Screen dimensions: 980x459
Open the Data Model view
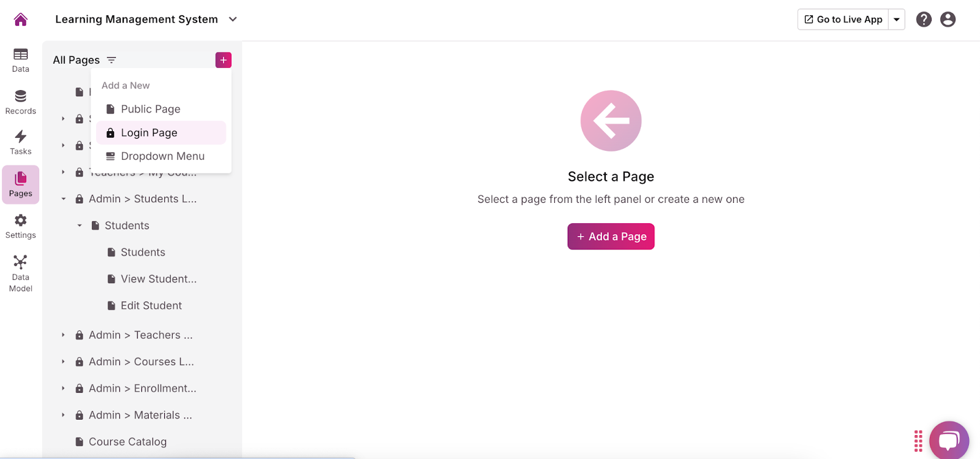(21, 273)
